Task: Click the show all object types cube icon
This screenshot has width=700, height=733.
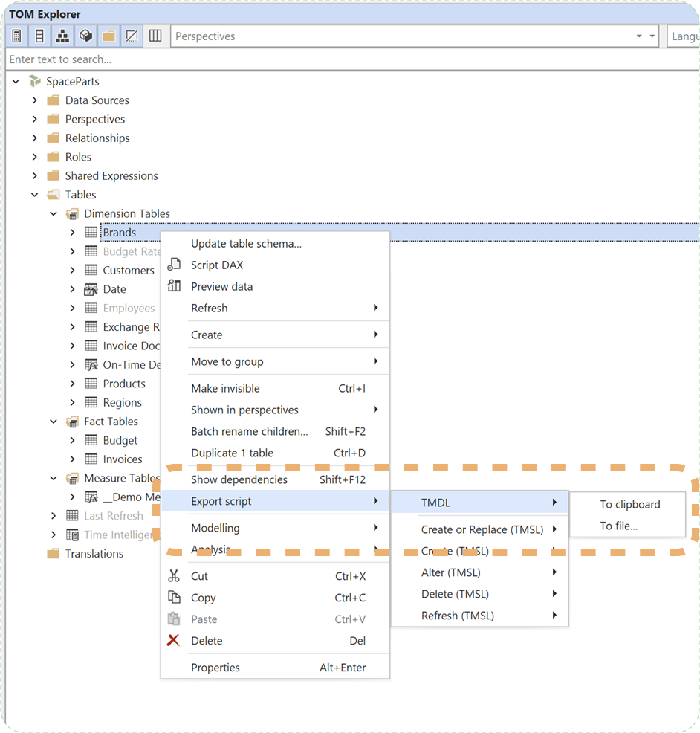Action: point(85,35)
